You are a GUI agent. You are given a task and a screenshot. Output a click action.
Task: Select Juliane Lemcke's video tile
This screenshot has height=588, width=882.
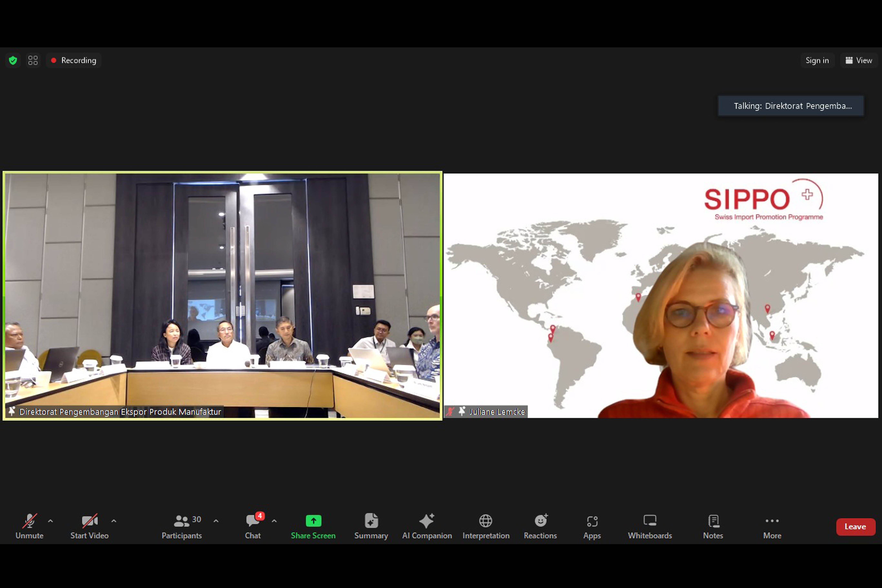pyautogui.click(x=661, y=295)
